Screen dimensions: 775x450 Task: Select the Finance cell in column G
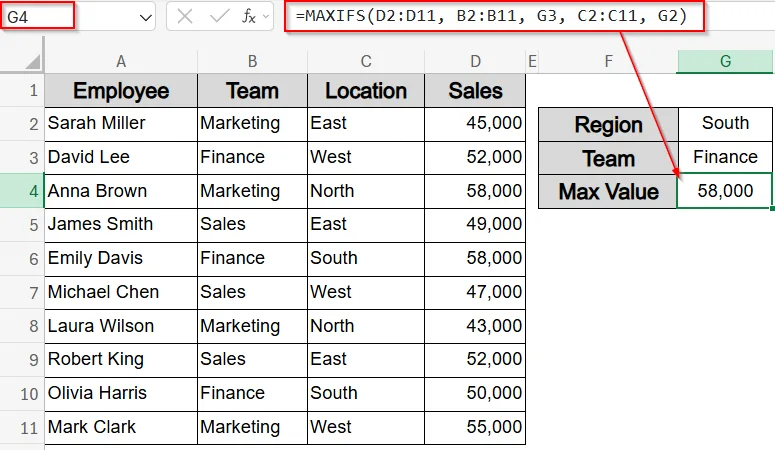[x=725, y=157]
